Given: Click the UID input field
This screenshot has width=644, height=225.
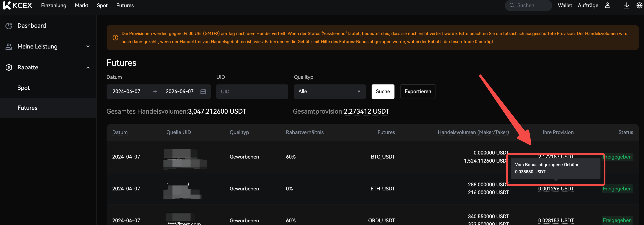Looking at the screenshot, I should pyautogui.click(x=252, y=92).
